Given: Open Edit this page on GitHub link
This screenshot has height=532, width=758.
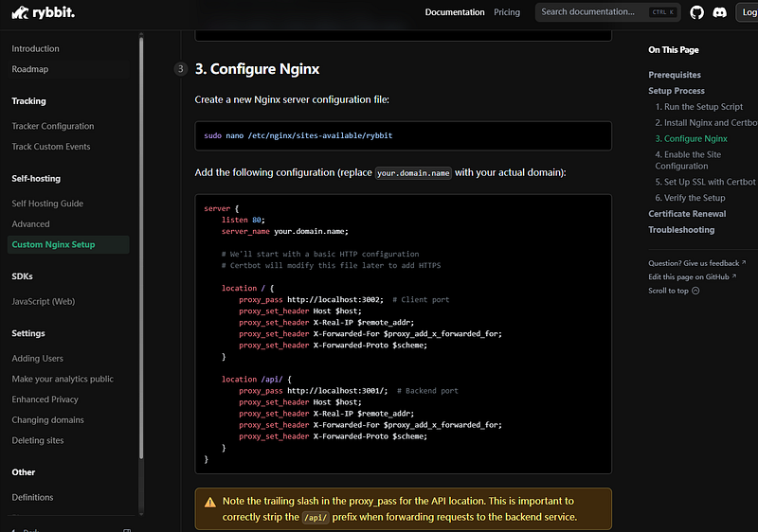Looking at the screenshot, I should coord(692,276).
